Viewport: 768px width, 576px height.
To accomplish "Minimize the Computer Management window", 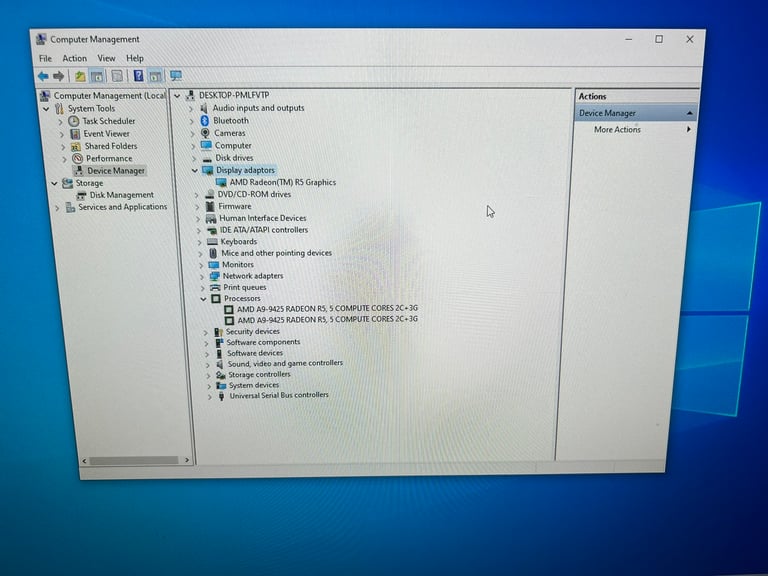I will tap(629, 39).
